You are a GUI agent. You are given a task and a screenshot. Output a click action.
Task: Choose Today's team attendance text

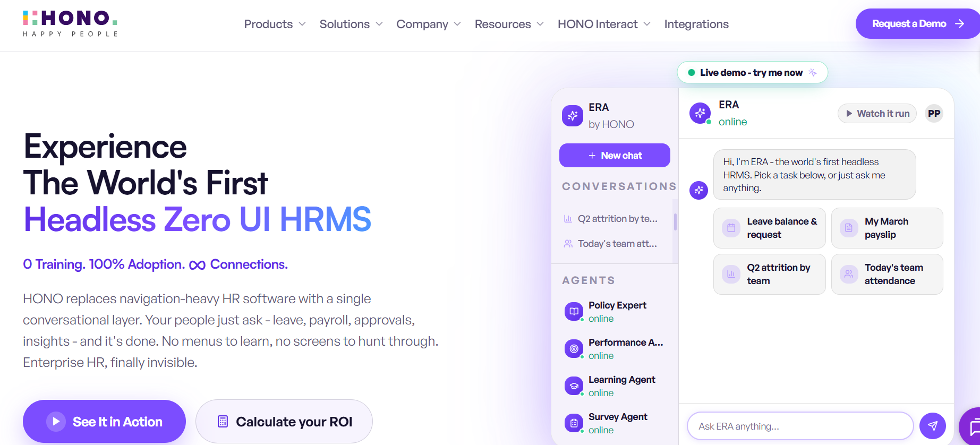[894, 274]
